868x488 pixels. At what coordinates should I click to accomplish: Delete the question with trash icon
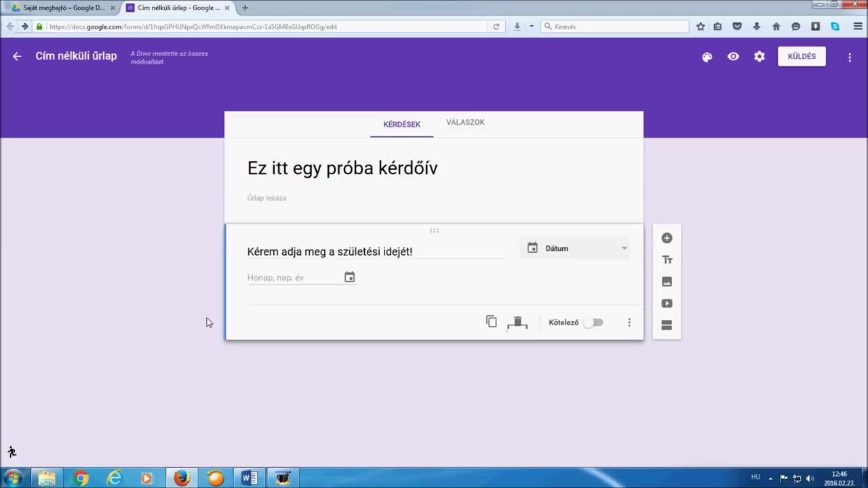(517, 322)
